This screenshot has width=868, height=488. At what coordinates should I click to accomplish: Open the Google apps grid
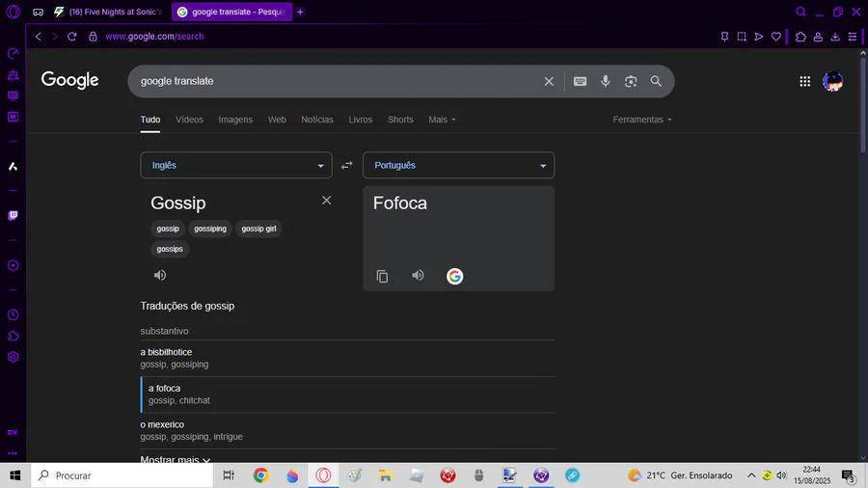805,82
